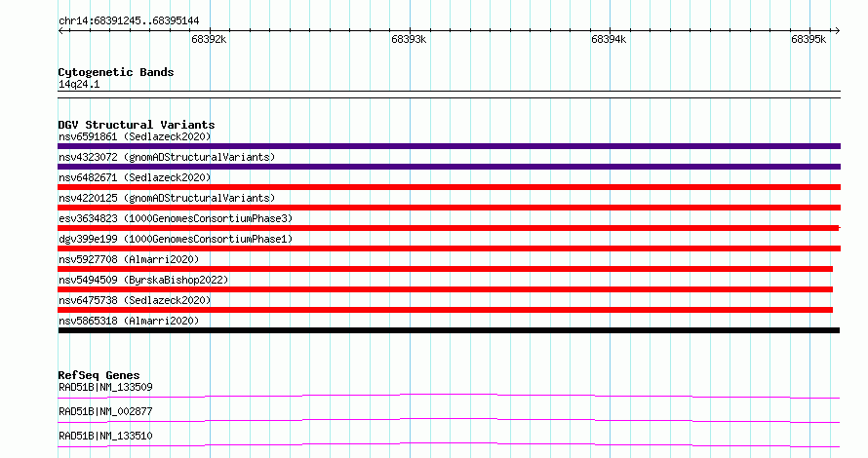Click the 68392k ruler position label

[x=209, y=39]
